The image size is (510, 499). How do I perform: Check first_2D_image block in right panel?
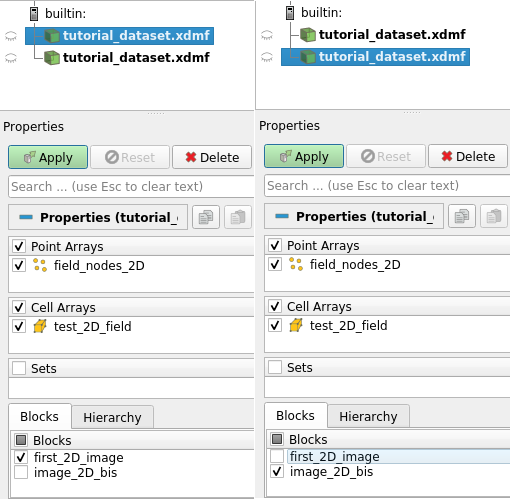pos(277,456)
